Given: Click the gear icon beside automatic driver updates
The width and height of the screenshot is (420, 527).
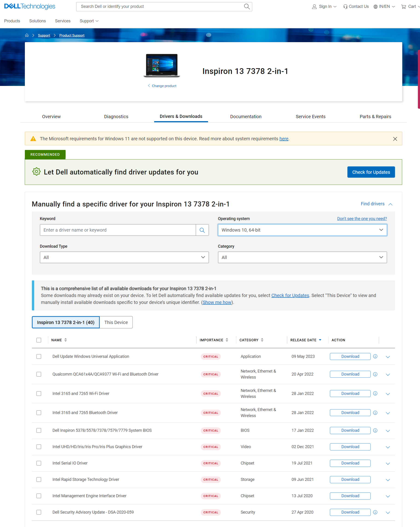Looking at the screenshot, I should (x=36, y=172).
